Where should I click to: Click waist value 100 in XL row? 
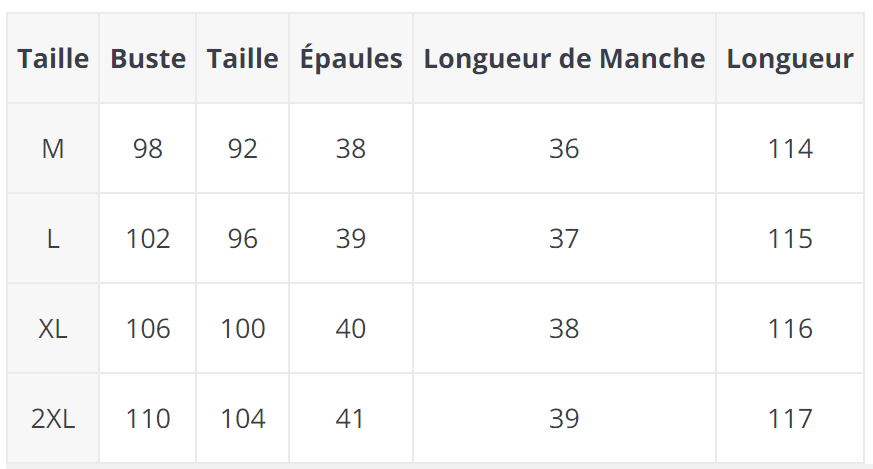243,329
